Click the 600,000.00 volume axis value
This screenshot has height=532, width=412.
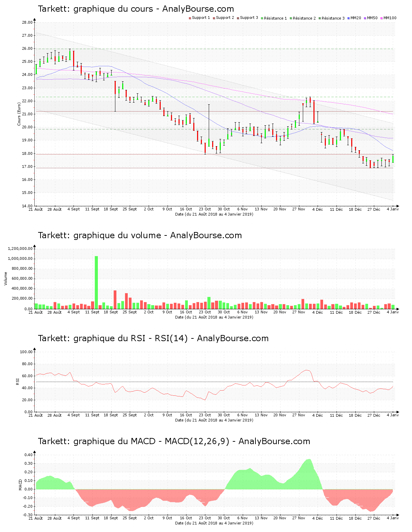21,279
